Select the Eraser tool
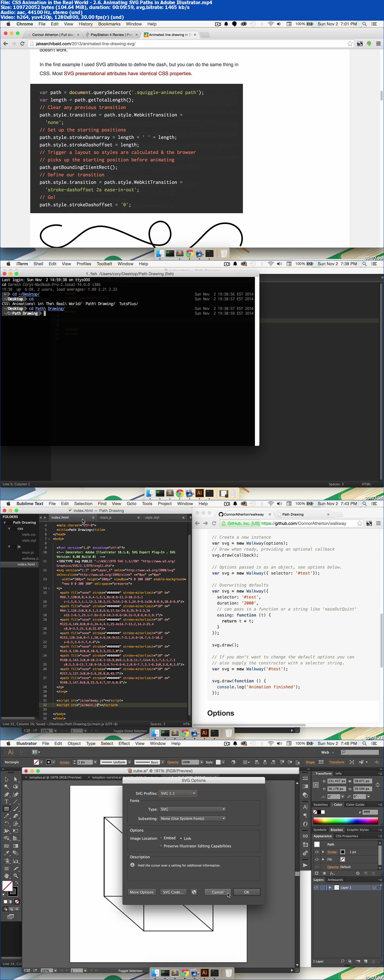 coord(16,816)
